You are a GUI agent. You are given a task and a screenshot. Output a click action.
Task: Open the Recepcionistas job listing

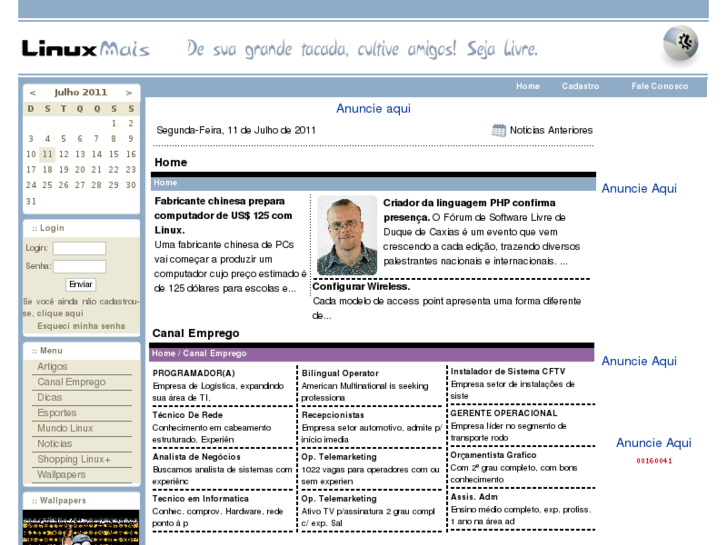333,415
